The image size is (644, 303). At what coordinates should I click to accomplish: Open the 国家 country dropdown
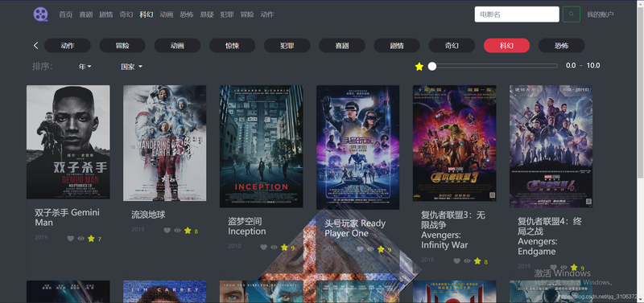pyautogui.click(x=131, y=67)
